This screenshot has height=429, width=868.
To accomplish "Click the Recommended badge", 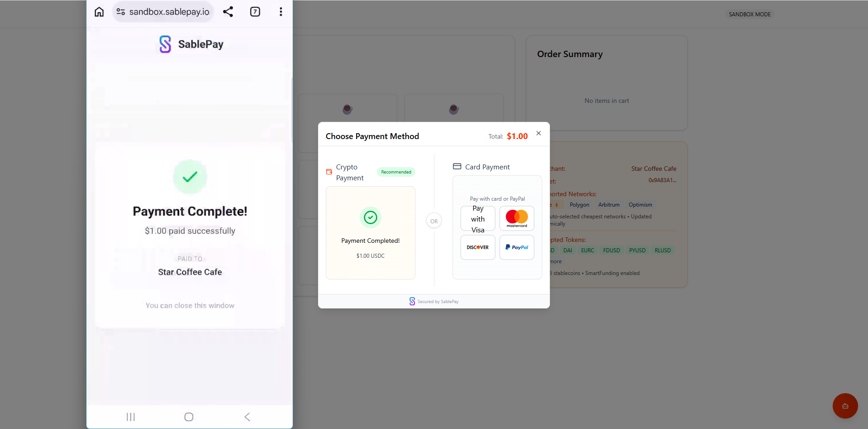I will tap(396, 172).
